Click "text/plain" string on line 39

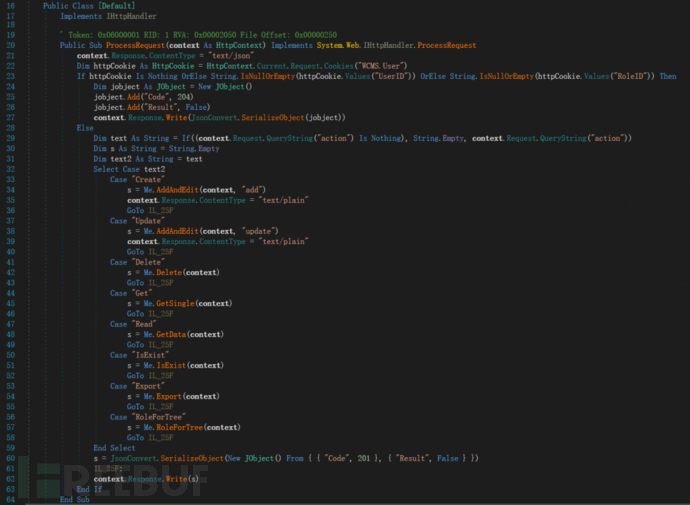tap(283, 242)
